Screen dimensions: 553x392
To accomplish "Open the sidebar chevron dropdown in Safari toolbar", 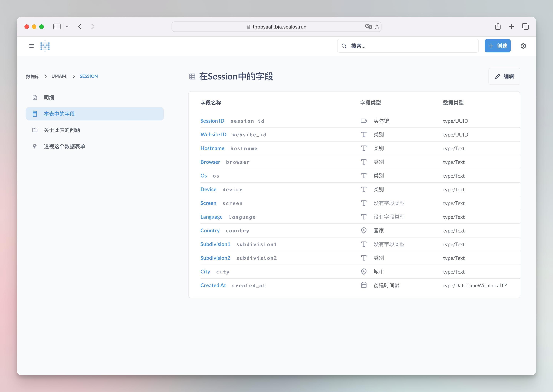I will 67,26.
